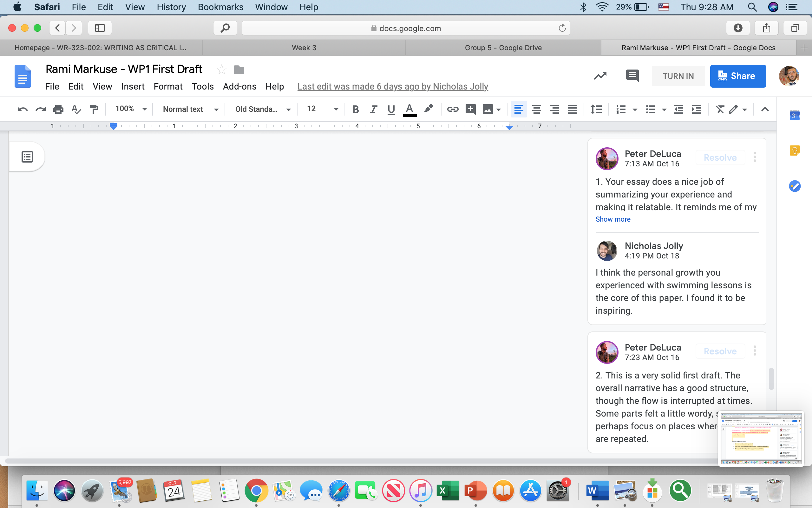Toggle italic formatting
Image resolution: width=812 pixels, height=508 pixels.
click(x=373, y=109)
